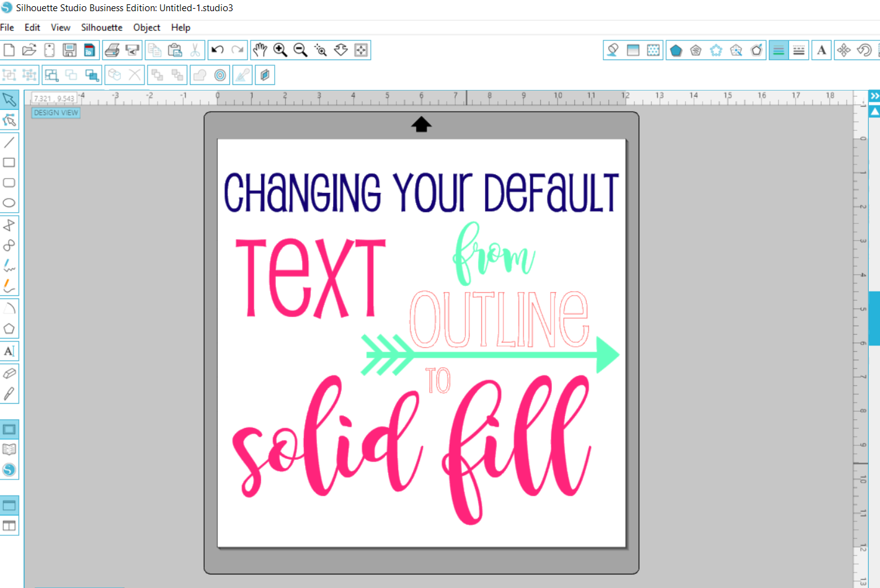
Task: Open the Silhouette Design Store icon
Action: click(x=9, y=470)
